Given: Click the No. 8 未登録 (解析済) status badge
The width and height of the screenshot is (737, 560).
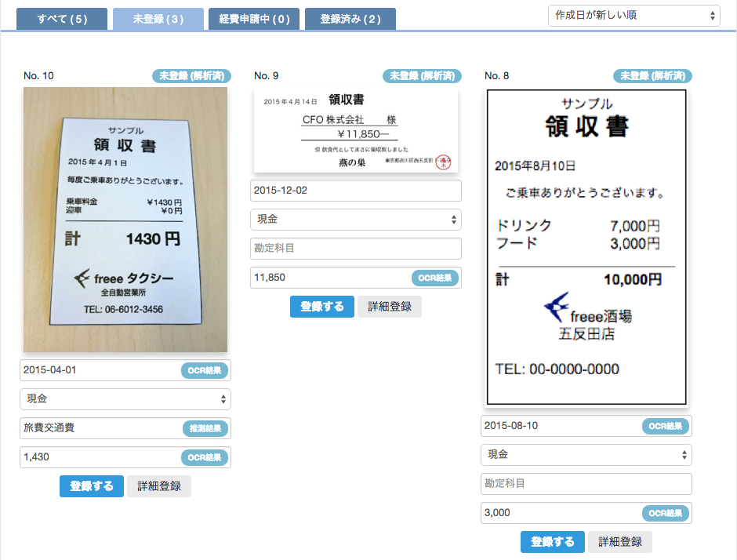Looking at the screenshot, I should [x=652, y=76].
